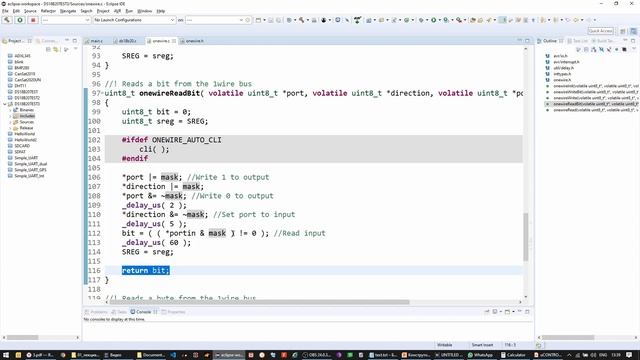Viewport: 640px width, 360px height.
Task: Open the WhatsApp taskbar button
Action: click(481, 355)
